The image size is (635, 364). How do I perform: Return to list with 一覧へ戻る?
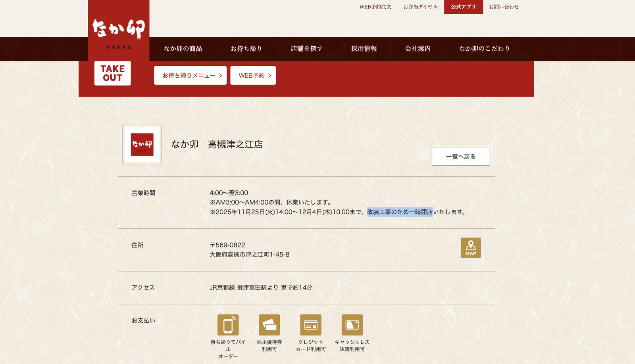(461, 156)
